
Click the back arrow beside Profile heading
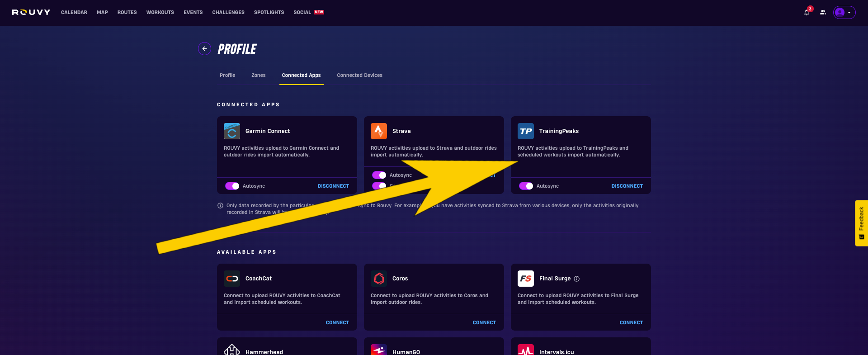pos(204,48)
